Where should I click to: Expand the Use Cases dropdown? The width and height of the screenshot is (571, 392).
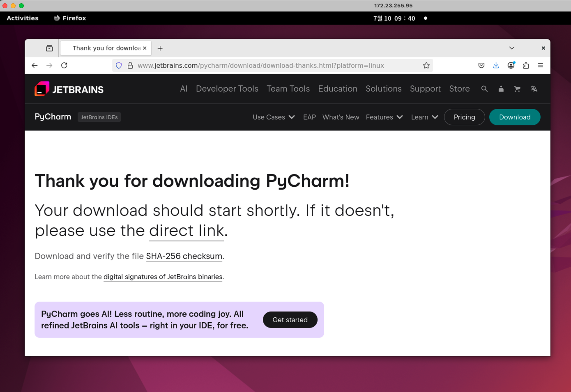pos(274,117)
